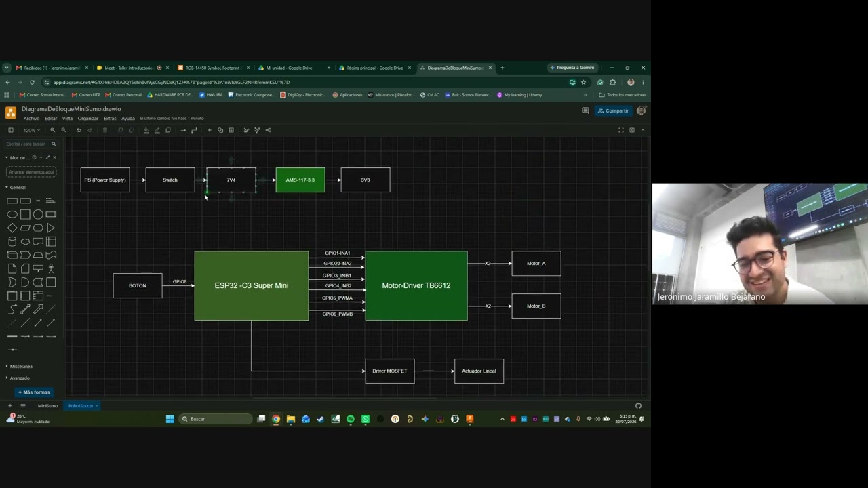Open the Extras menu
Screen dimensions: 868x488
[x=110, y=119]
